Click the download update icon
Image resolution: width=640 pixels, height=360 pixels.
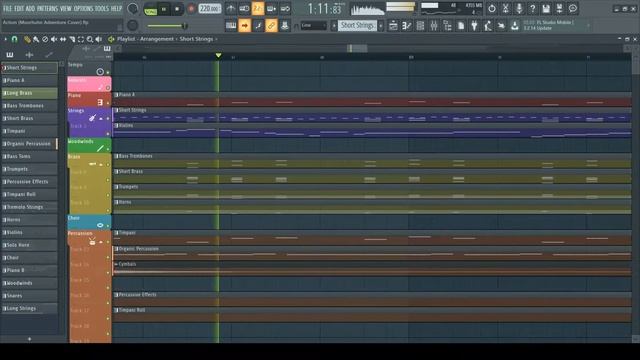(x=515, y=26)
